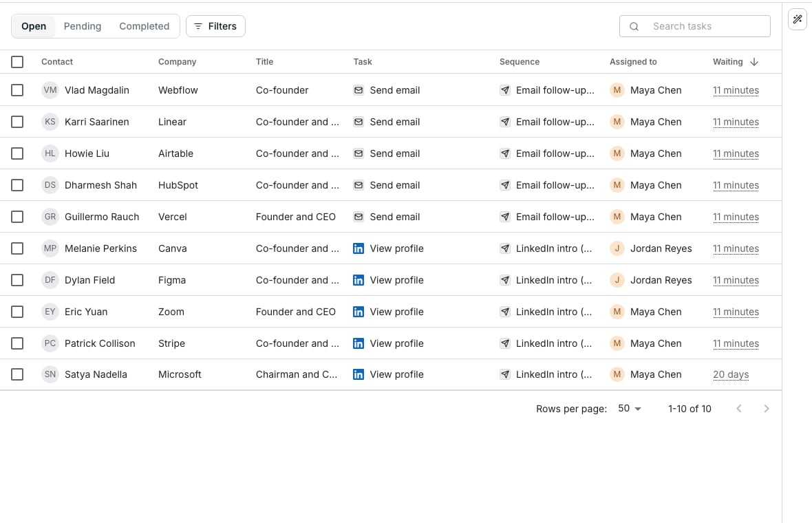Click the sequence paper-plane icon in Howie Liu's row
The height and width of the screenshot is (523, 812).
pyautogui.click(x=505, y=153)
